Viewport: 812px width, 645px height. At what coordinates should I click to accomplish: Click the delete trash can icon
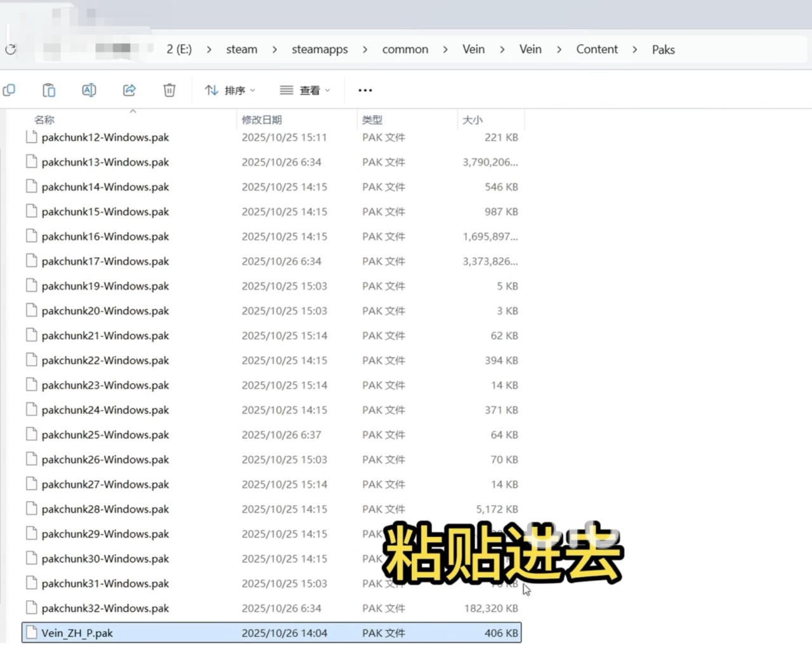point(169,90)
